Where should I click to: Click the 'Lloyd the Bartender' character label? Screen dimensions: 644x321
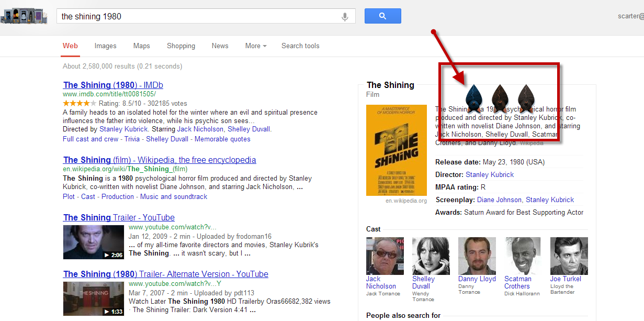(x=562, y=289)
